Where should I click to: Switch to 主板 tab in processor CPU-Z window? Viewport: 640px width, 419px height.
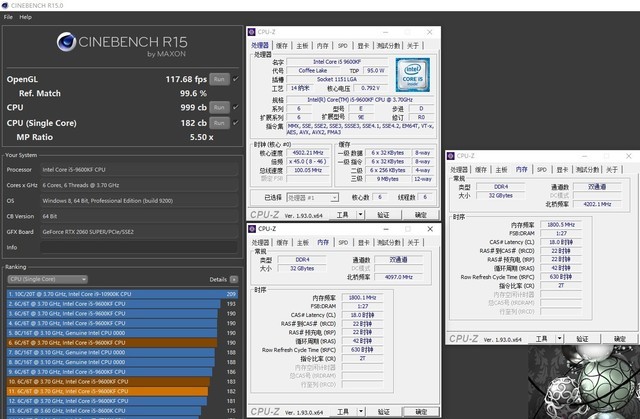pyautogui.click(x=302, y=46)
